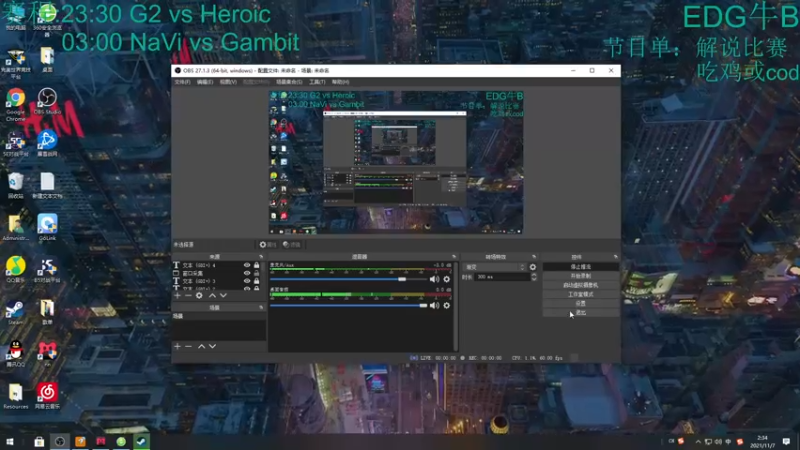This screenshot has height=450, width=800.
Task: Open Resources folder on desktop
Action: coord(15,396)
